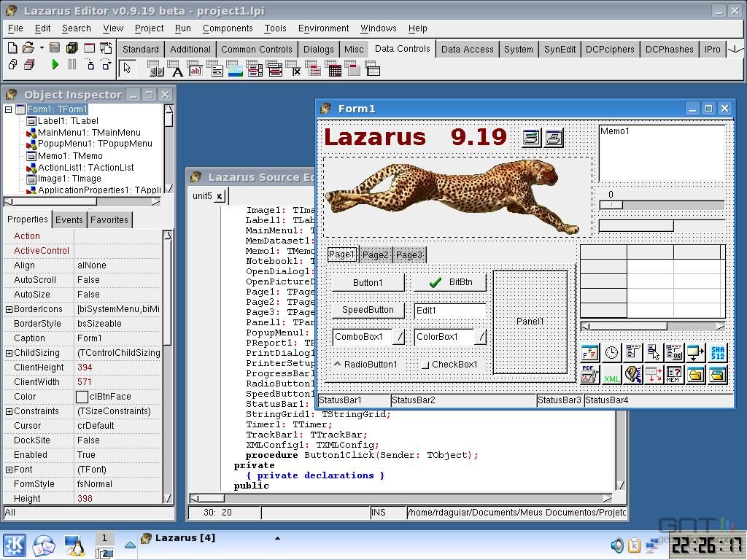Image resolution: width=747 pixels, height=560 pixels.
Task: Click the XML config component icon
Action: point(611,376)
